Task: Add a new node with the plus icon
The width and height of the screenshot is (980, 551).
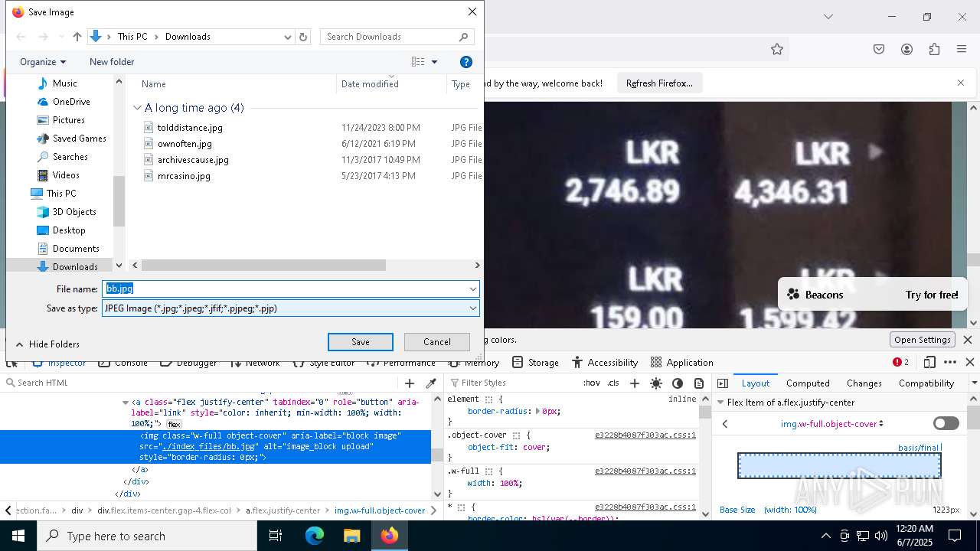Action: pyautogui.click(x=410, y=383)
